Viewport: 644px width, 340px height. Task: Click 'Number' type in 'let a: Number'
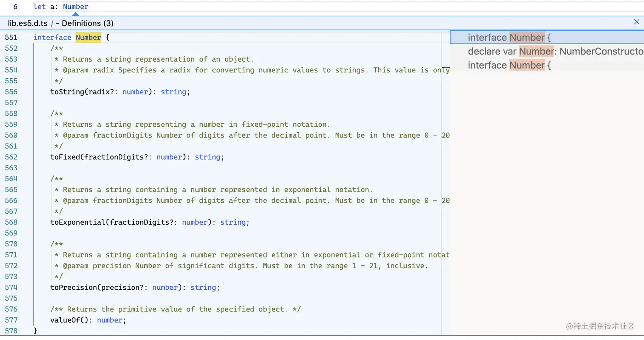tap(76, 7)
